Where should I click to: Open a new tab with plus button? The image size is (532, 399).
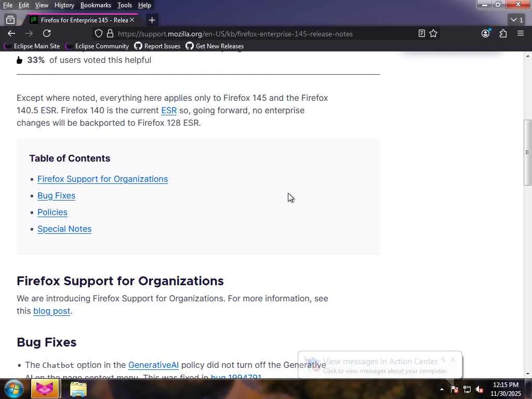pyautogui.click(x=152, y=20)
